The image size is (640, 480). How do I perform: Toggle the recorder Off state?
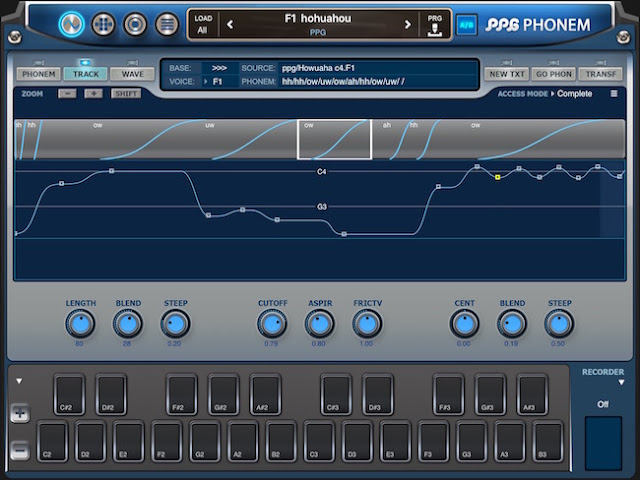click(x=603, y=404)
